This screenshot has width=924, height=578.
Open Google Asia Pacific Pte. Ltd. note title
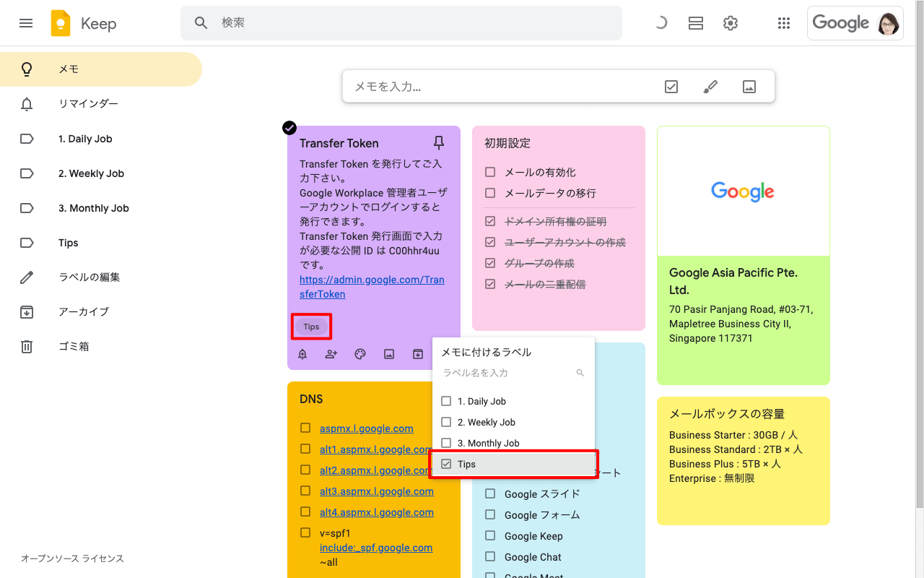[x=733, y=281]
